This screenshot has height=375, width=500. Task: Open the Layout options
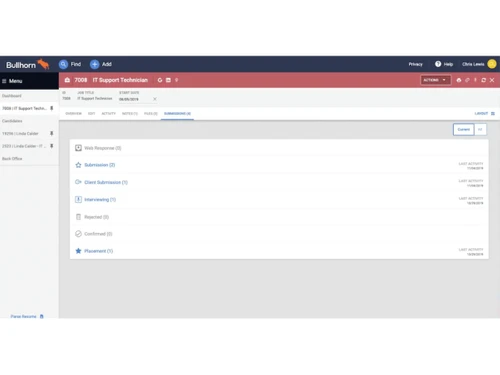pos(485,114)
